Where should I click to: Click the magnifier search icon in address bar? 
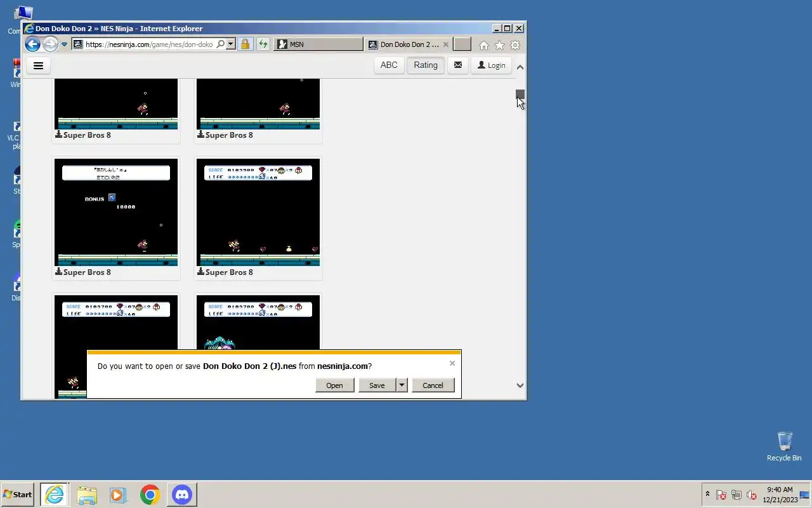pos(220,44)
